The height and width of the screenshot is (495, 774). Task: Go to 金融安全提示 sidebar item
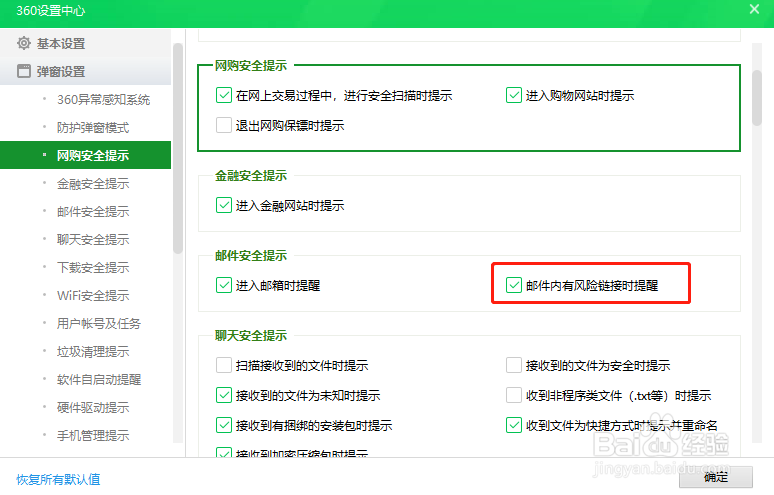click(93, 184)
